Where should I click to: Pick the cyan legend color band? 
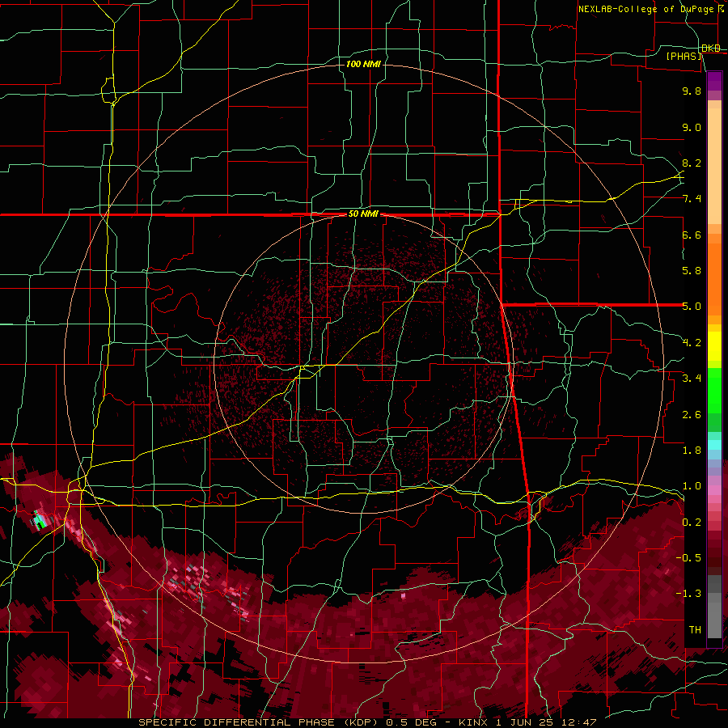click(x=714, y=445)
